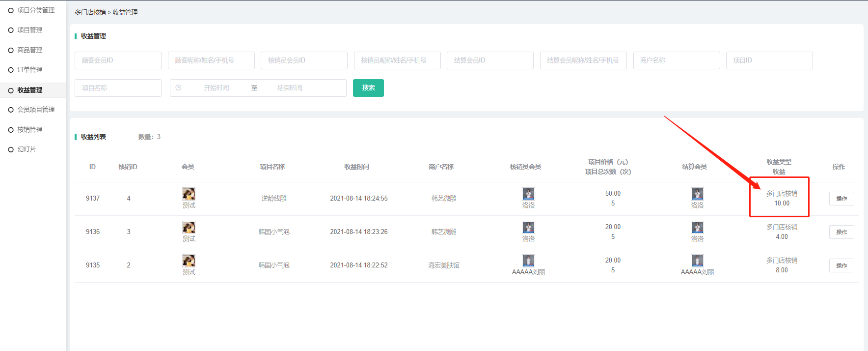Focus the 结算会员昵称/姓名/手机号 field
The image size is (868, 351).
click(583, 60)
